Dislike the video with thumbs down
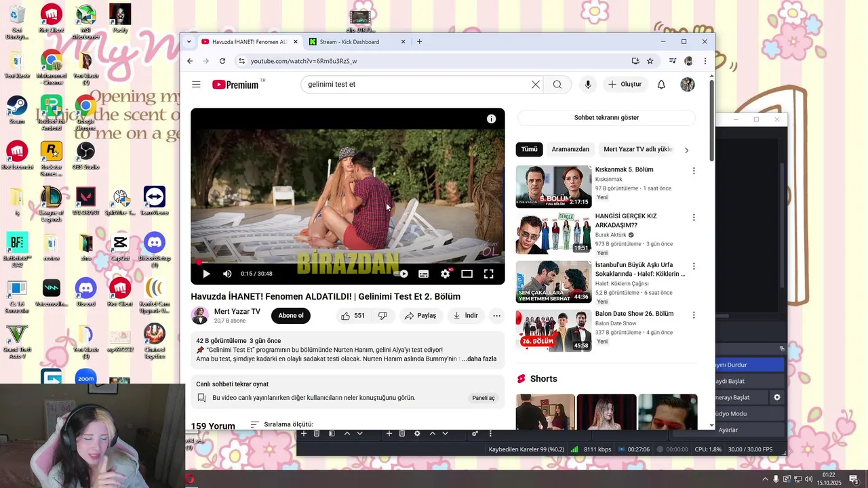Viewport: 868px width, 488px height. point(382,316)
